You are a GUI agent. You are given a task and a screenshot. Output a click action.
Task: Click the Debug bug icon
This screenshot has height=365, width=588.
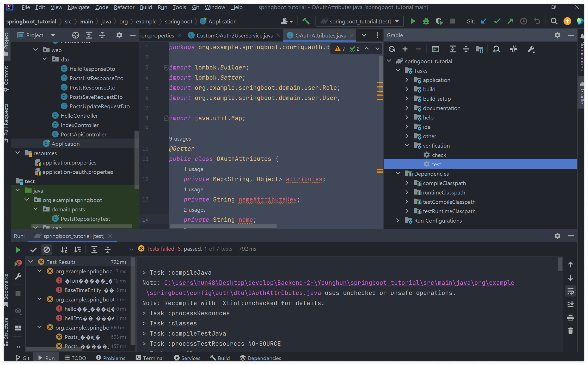[426, 21]
